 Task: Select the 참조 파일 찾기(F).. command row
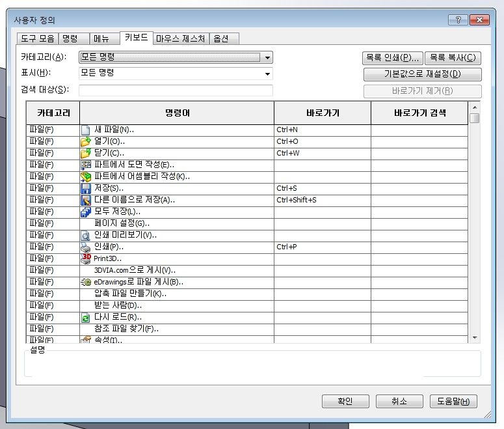point(247,329)
